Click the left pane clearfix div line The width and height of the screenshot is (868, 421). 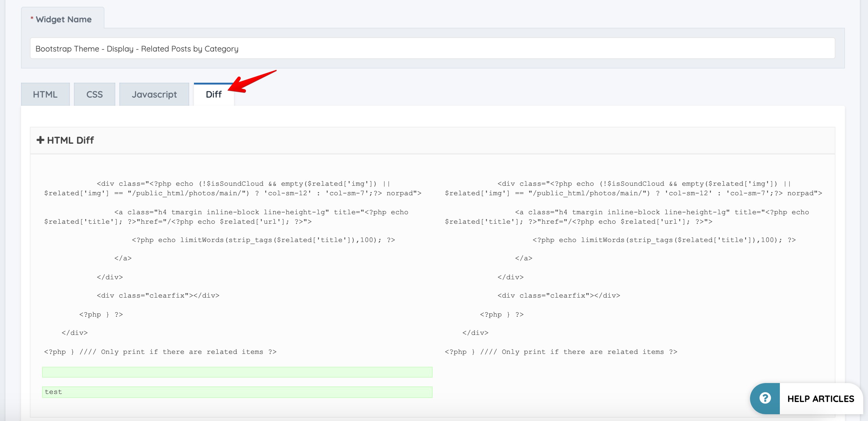[x=158, y=296]
